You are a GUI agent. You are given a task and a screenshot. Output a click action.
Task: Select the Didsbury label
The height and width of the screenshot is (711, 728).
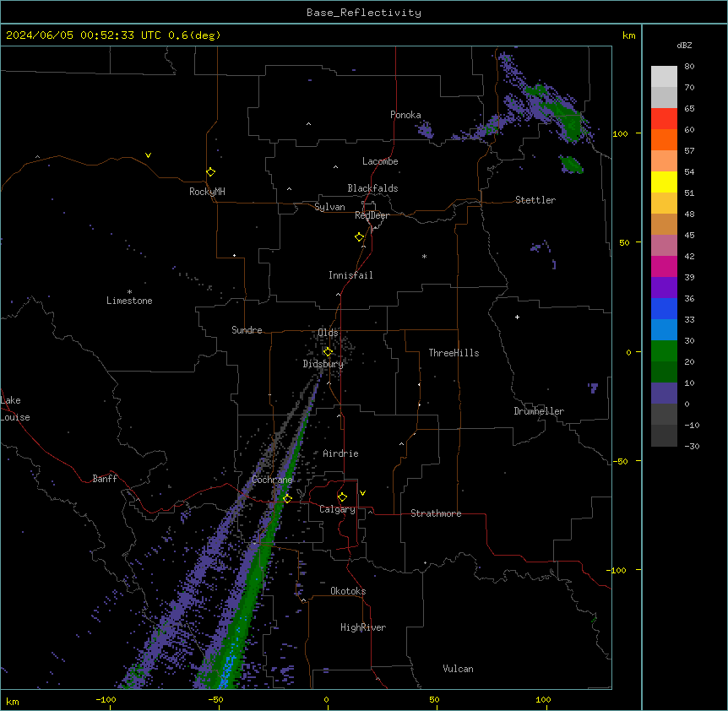tap(323, 364)
